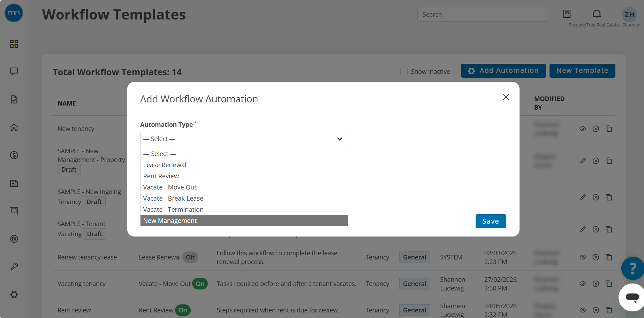Viewport: 644px width, 318px height.
Task: Open the properties house icon in sidebar
Action: pos(14,127)
